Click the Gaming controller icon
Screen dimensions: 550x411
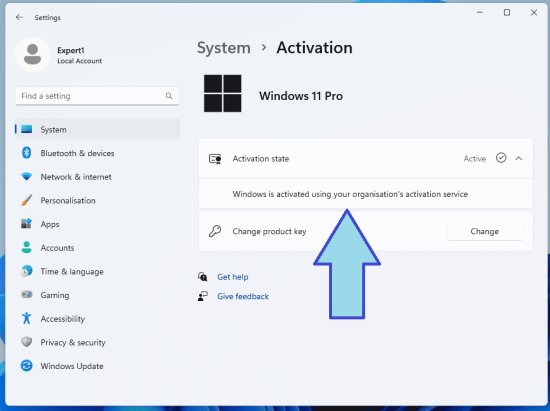(x=26, y=295)
